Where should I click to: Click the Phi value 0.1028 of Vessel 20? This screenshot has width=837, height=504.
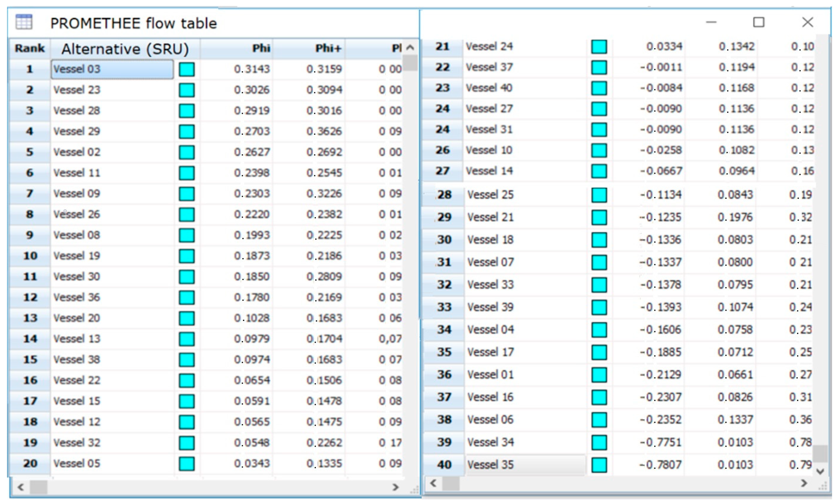(x=251, y=318)
